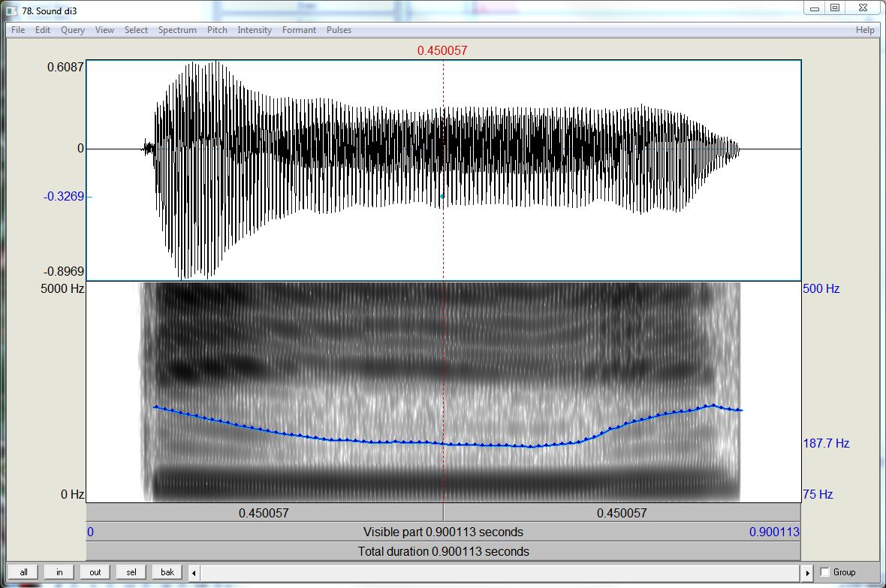The height and width of the screenshot is (588, 886).
Task: Close the Sound di3 window
Action: [863, 8]
